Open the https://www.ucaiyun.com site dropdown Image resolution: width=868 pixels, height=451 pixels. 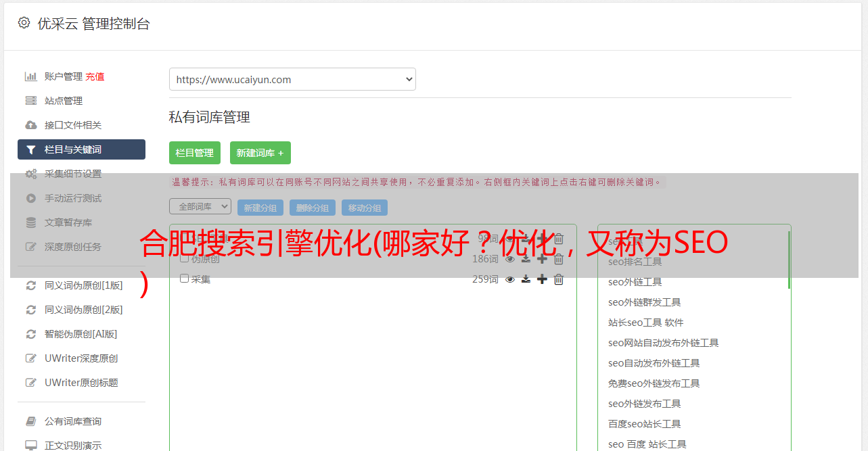(x=292, y=79)
